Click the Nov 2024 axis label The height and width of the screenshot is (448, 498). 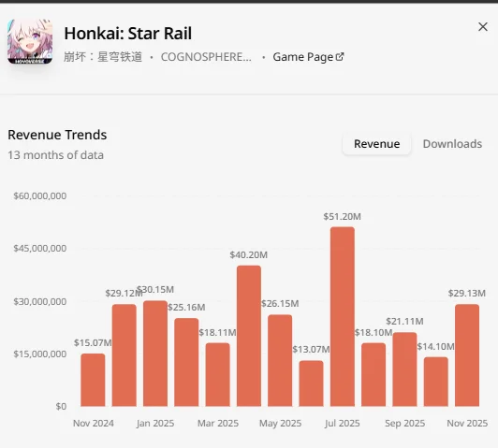tap(94, 424)
